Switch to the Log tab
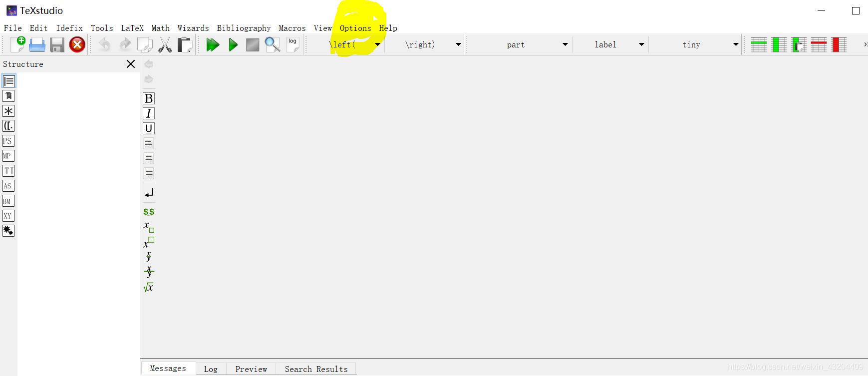Image resolution: width=868 pixels, height=376 pixels. pyautogui.click(x=211, y=369)
